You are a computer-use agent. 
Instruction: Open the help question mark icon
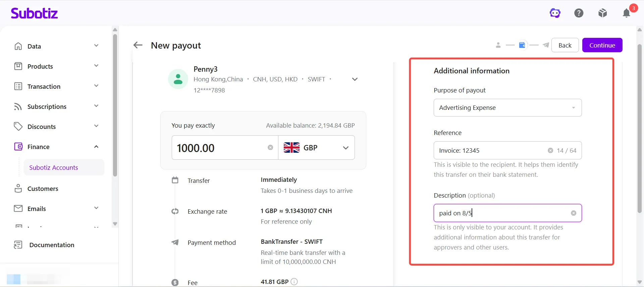[x=579, y=13]
